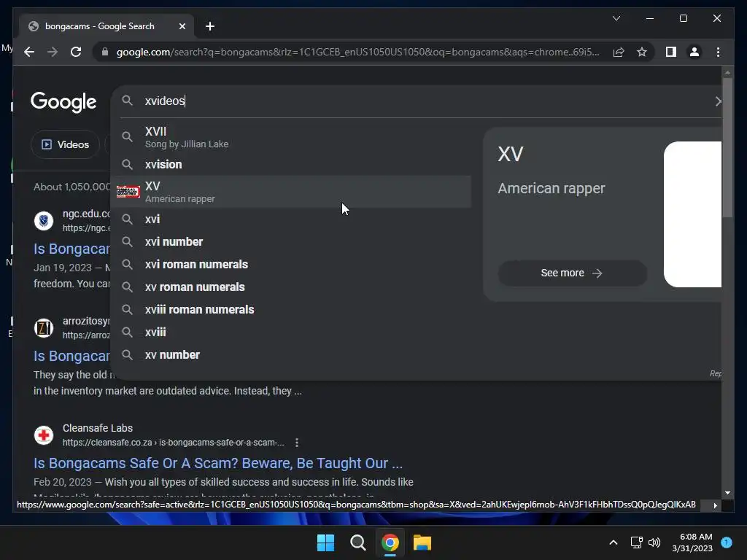Click the scrollbar down arrow

[727, 493]
